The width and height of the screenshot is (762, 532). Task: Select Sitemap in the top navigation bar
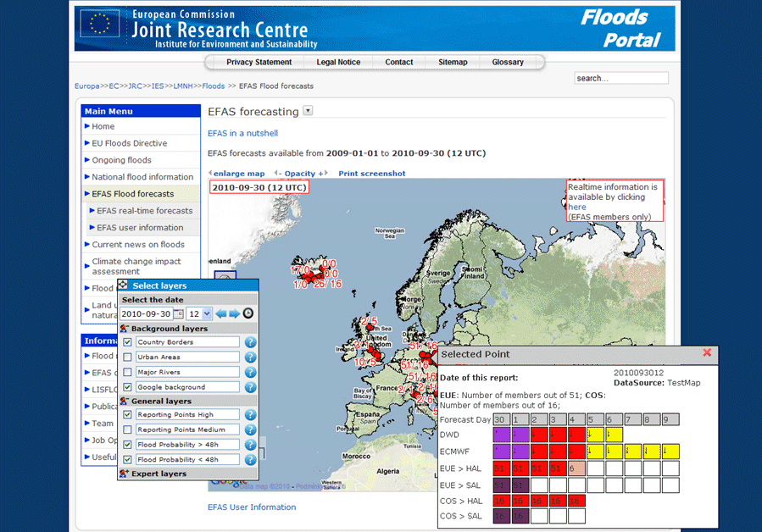pos(453,62)
